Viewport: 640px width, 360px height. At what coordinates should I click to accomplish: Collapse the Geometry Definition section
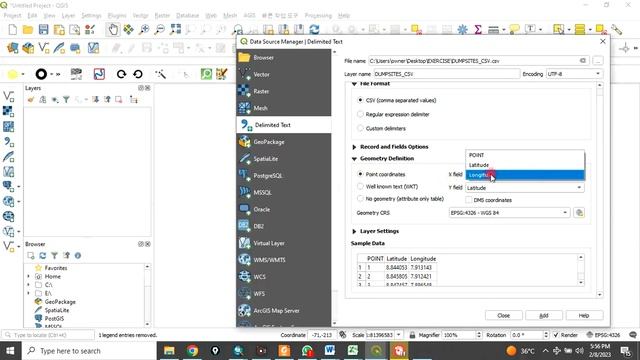tap(354, 158)
